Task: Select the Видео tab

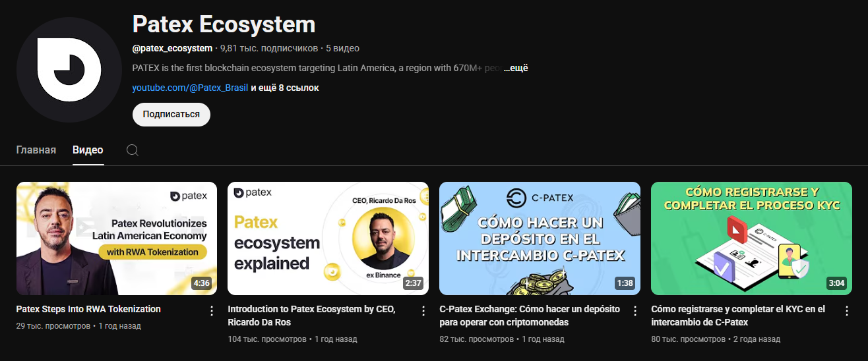Action: (88, 150)
